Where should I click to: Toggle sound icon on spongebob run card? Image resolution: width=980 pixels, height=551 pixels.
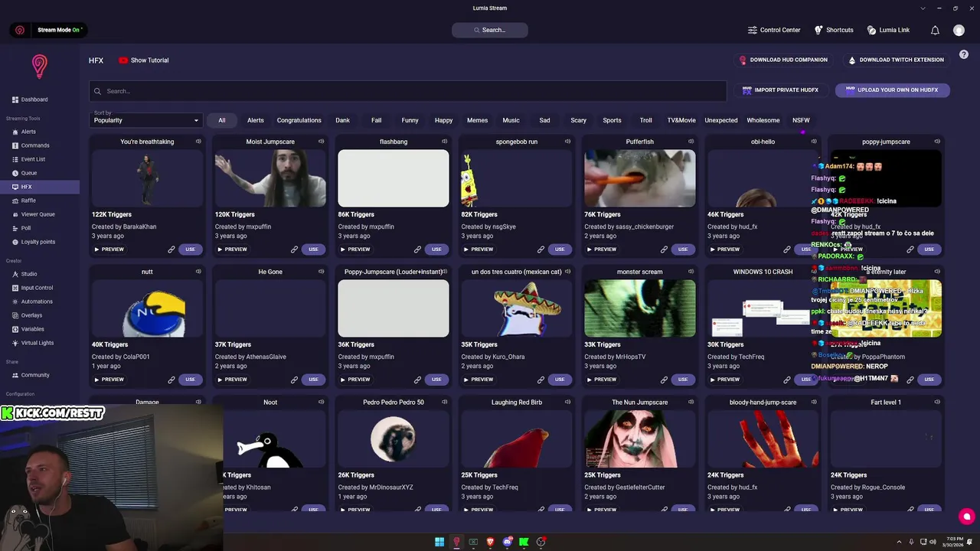568,142
